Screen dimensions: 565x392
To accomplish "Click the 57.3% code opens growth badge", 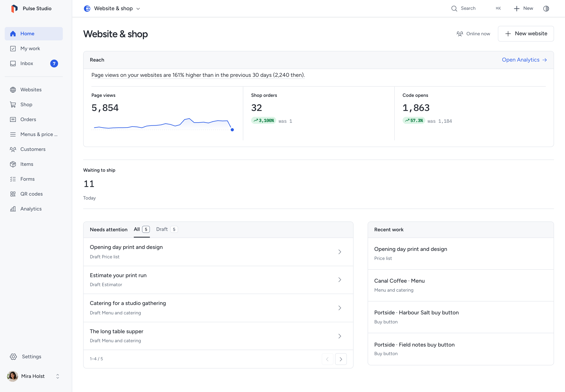I will point(414,120).
